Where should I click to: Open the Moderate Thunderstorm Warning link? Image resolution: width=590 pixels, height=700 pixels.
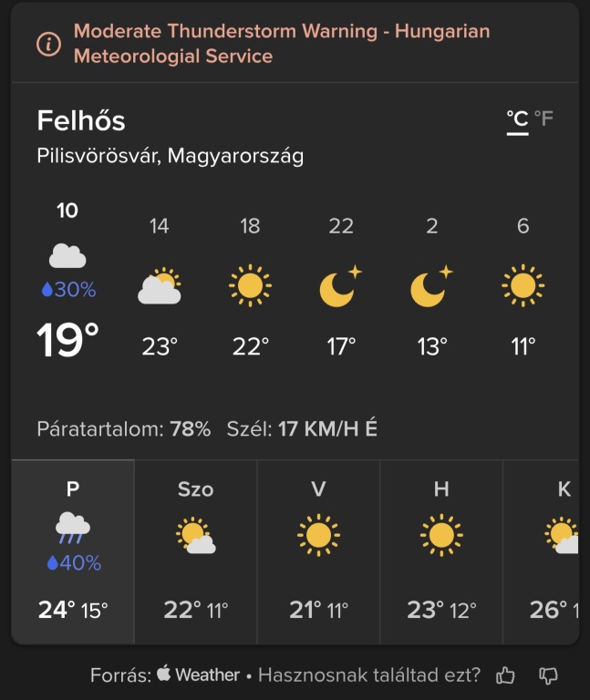click(281, 44)
